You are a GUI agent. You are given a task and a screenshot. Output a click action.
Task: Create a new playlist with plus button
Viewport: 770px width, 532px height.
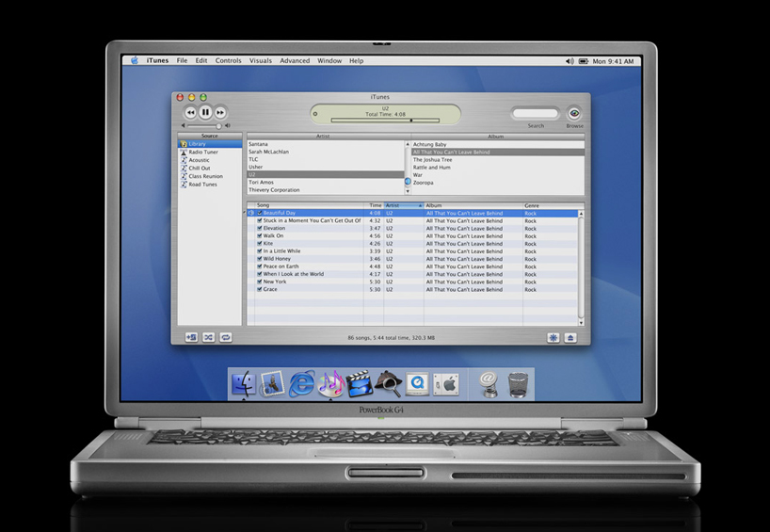[191, 337]
